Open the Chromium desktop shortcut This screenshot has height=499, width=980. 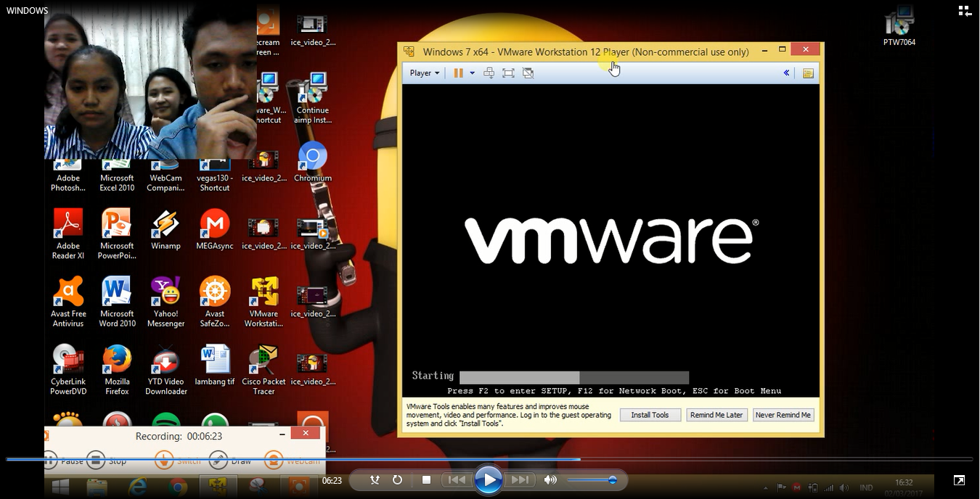coord(313,162)
